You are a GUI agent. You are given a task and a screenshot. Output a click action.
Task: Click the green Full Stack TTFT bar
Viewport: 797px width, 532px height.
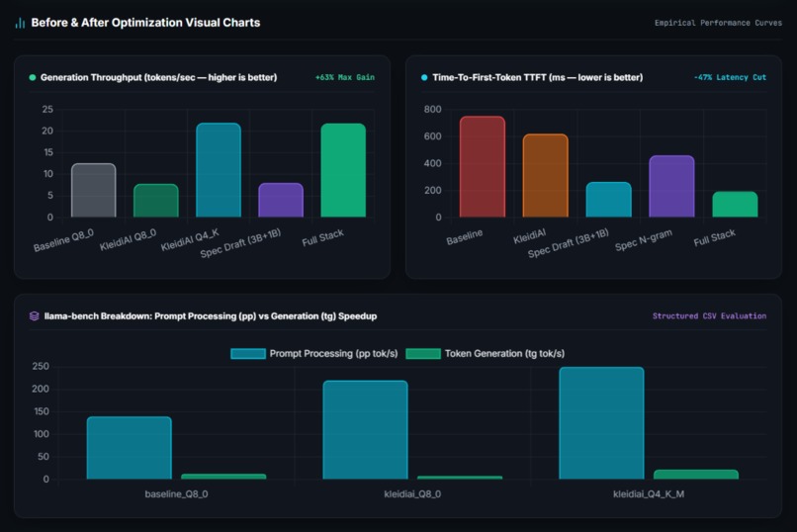735,205
